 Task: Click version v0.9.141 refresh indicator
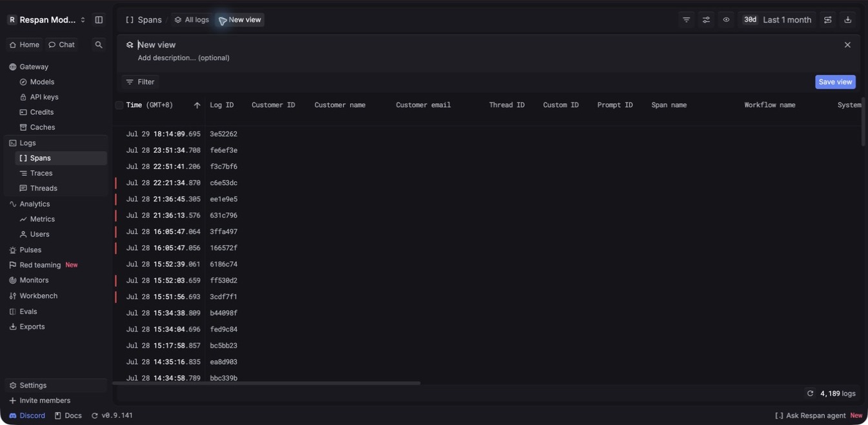tap(112, 415)
